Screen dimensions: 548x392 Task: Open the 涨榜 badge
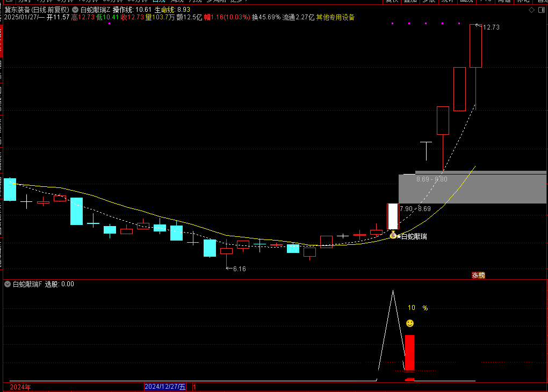click(x=478, y=275)
